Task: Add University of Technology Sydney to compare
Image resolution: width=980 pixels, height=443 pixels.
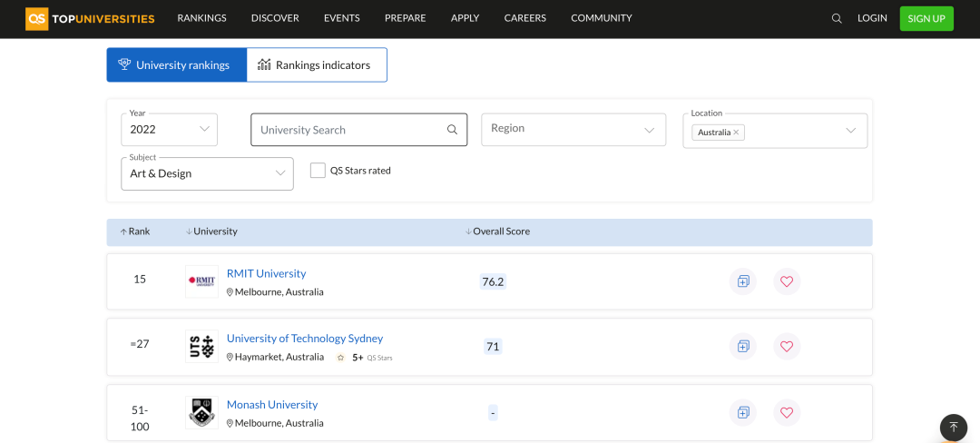Action: coord(743,346)
